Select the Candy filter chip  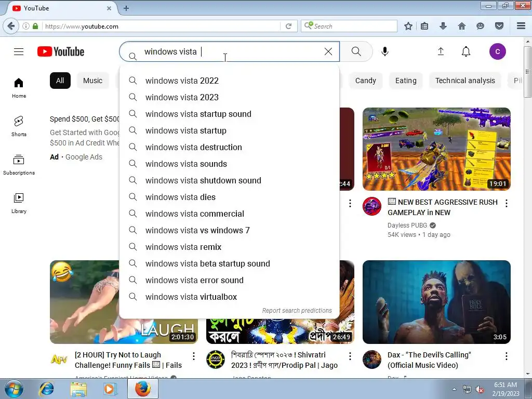click(x=365, y=81)
